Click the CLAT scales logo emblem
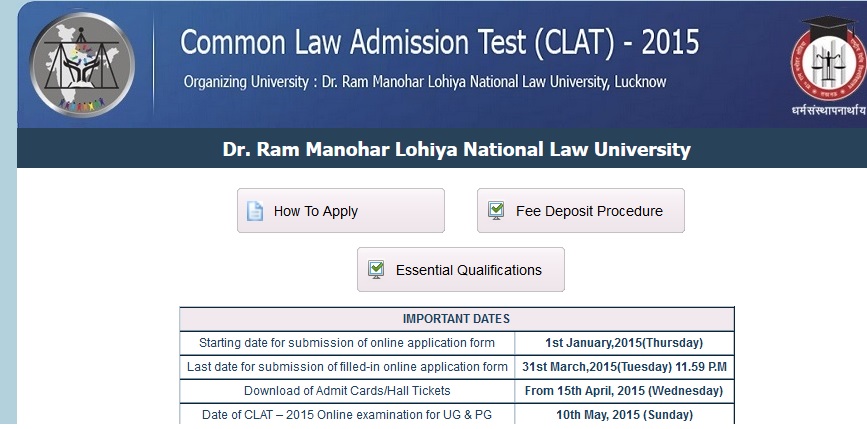Viewport: 867px width, 429px height. [82, 65]
